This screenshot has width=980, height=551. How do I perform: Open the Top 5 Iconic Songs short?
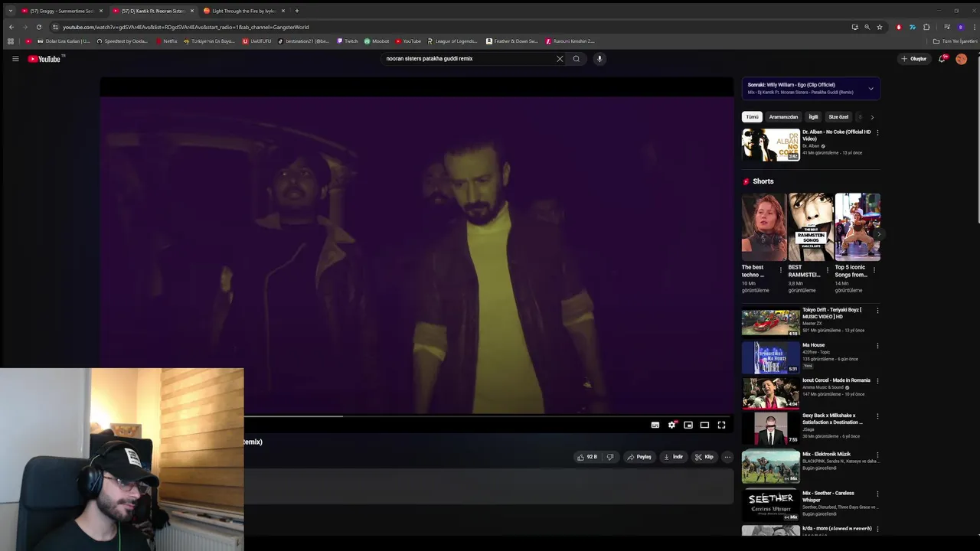pyautogui.click(x=857, y=227)
